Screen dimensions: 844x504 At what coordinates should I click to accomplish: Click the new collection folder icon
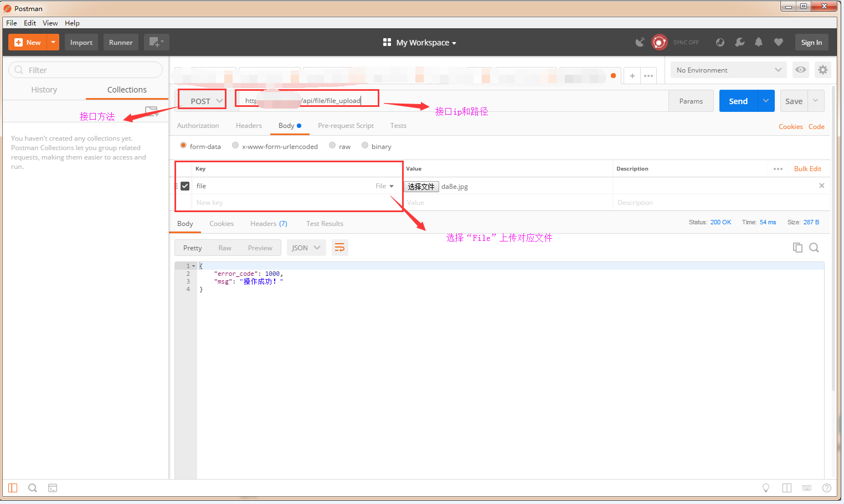click(151, 111)
